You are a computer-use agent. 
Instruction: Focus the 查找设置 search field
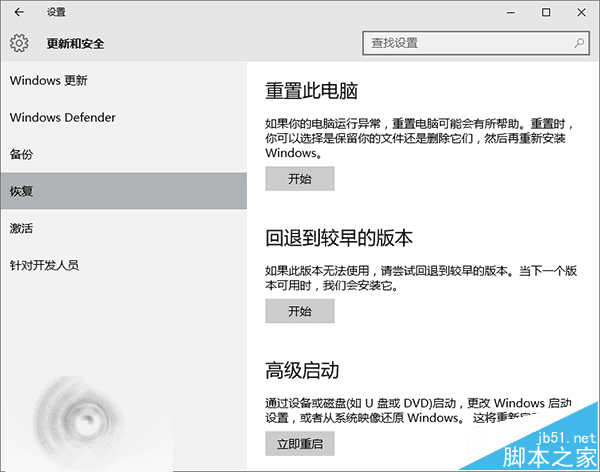click(476, 43)
